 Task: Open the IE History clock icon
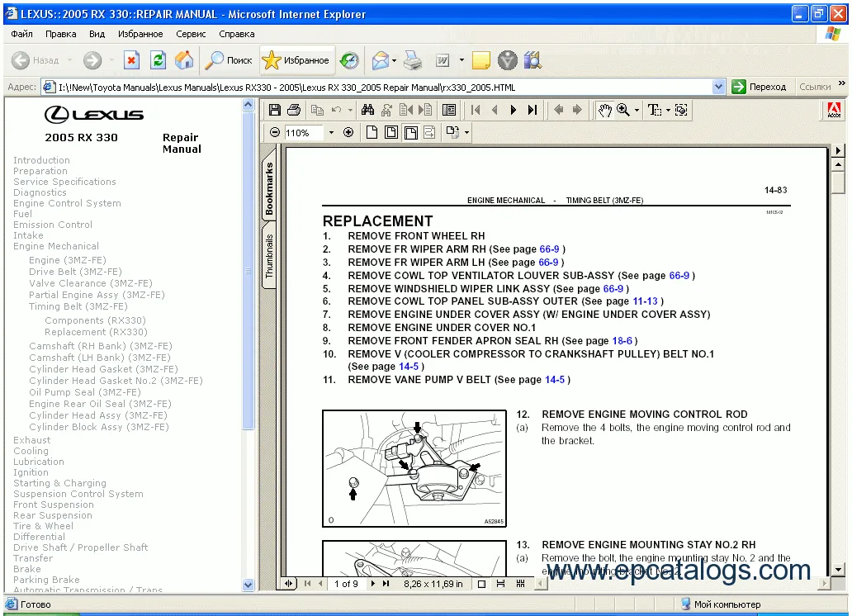coord(349,60)
